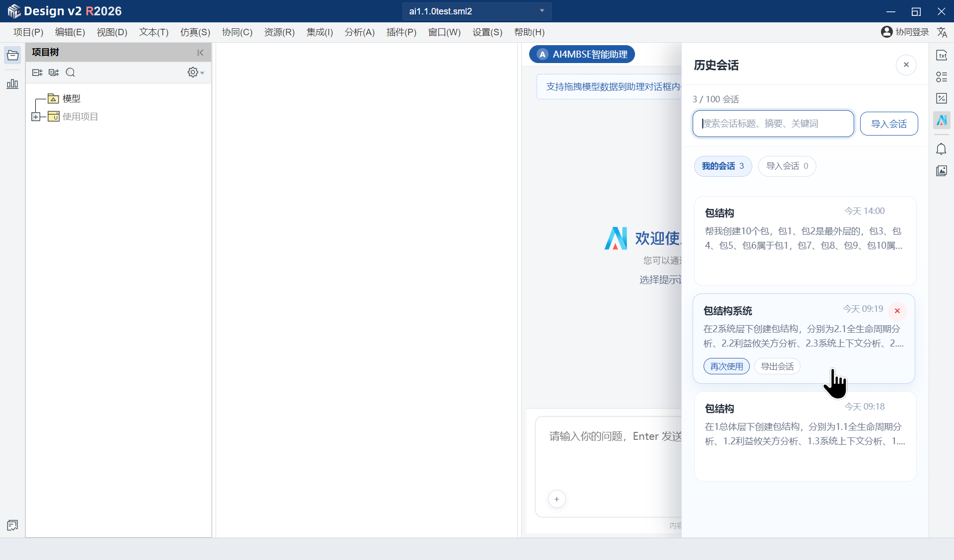
Task: Open the 设置(S) menu
Action: (x=487, y=32)
